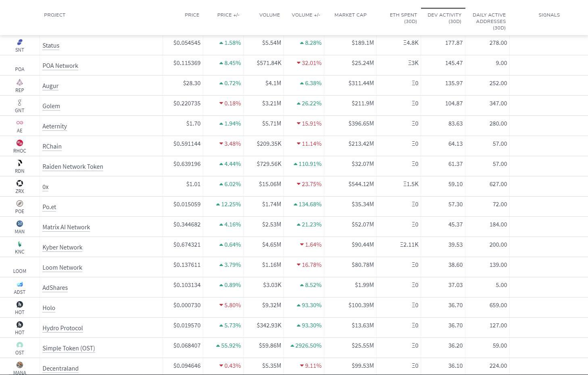
Task: Sort by Dev Activity (30D) header
Action: point(444,18)
